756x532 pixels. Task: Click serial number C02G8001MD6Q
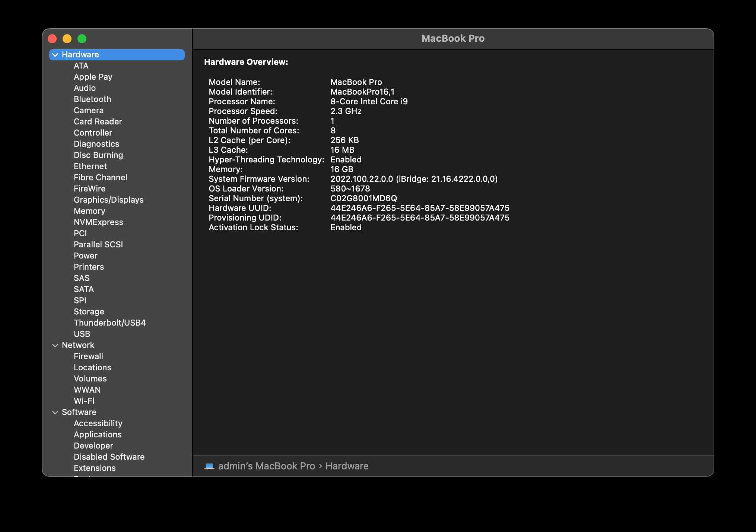pos(364,199)
